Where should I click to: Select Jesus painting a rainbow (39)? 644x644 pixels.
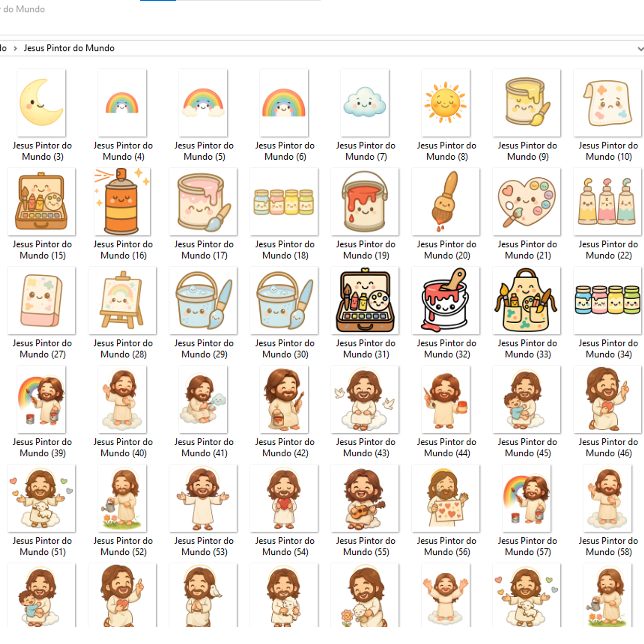pyautogui.click(x=41, y=399)
